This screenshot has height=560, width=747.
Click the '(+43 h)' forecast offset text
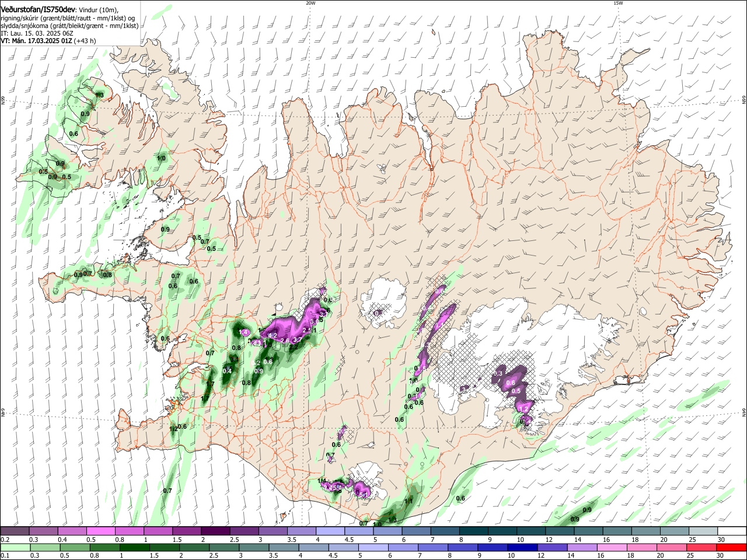[85, 41]
